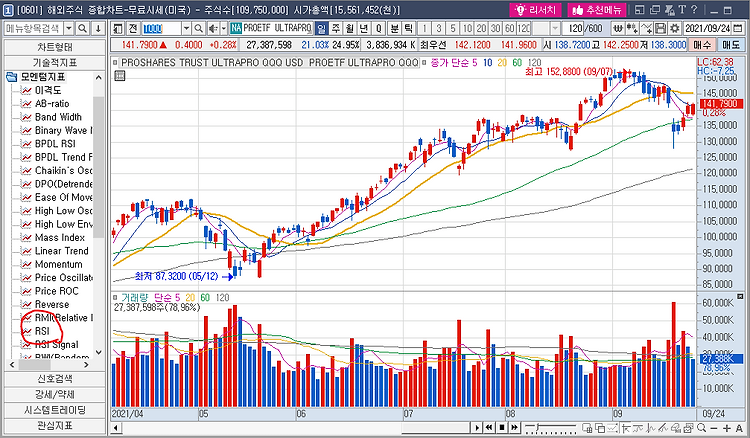Image resolution: width=750 pixels, height=438 pixels.
Task: Select the 일 daily period button
Action: (x=321, y=28)
